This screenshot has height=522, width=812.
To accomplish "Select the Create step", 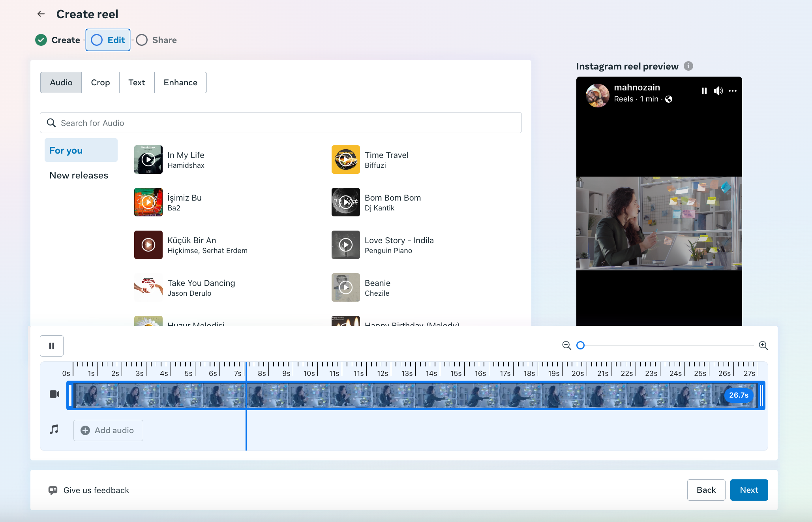I will (x=58, y=40).
